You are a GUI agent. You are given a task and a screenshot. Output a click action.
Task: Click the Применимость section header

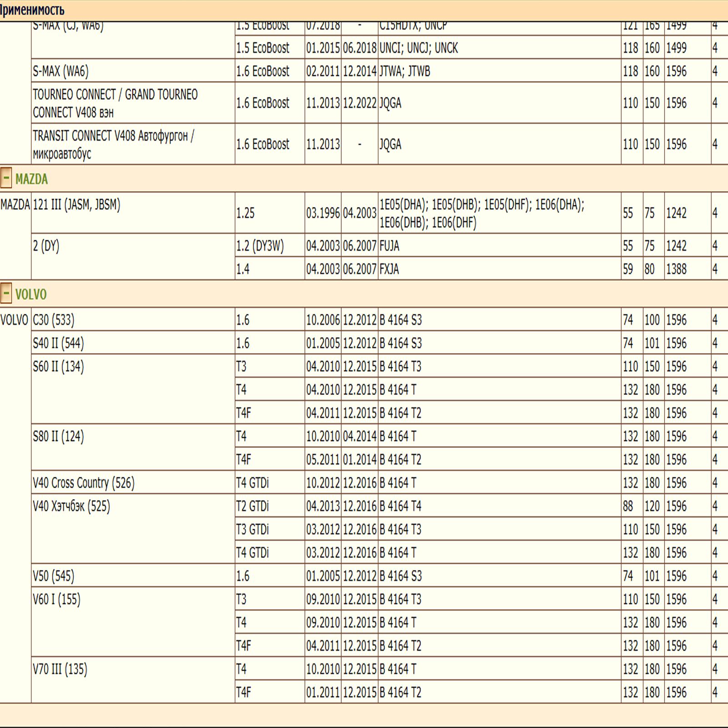[32, 10]
